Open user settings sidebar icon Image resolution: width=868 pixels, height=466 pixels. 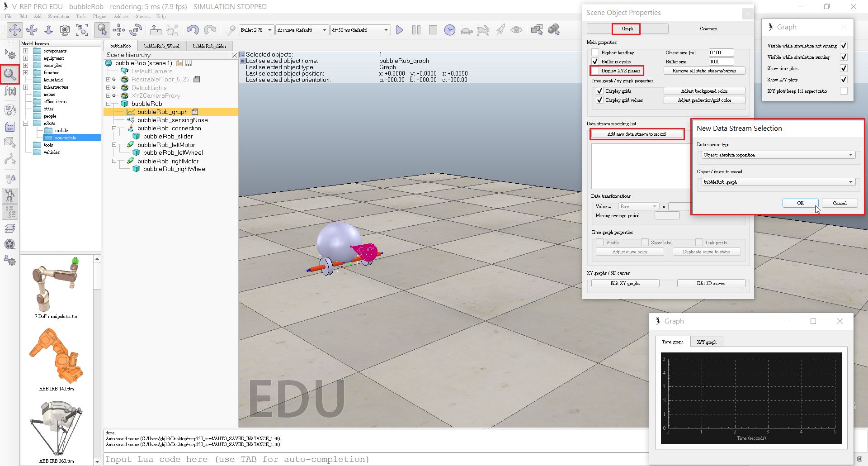pyautogui.click(x=10, y=261)
